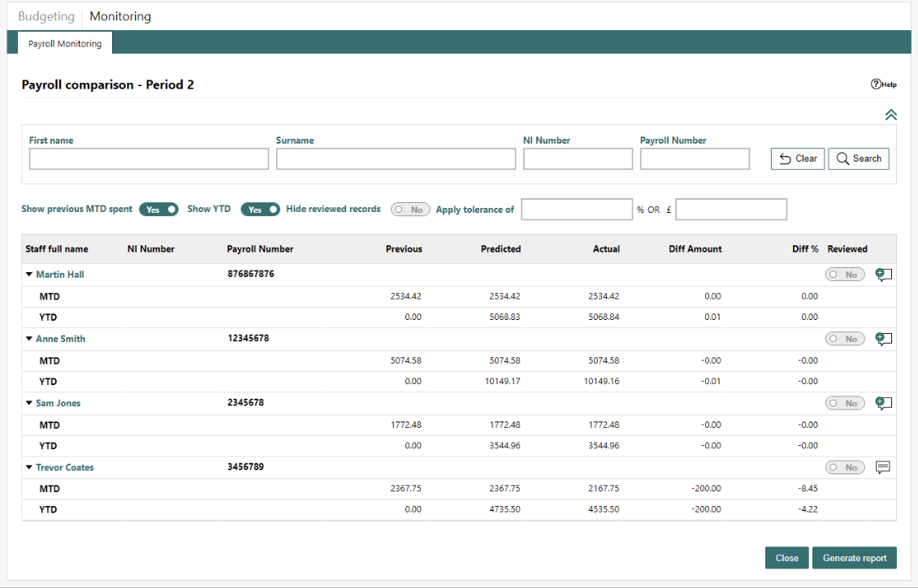This screenshot has width=918, height=588.
Task: Type in the Surname field
Action: (x=396, y=158)
